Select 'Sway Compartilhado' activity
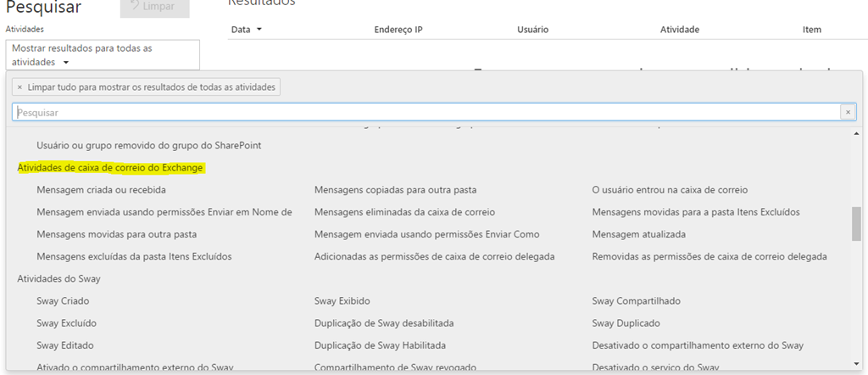The image size is (868, 375). point(636,301)
